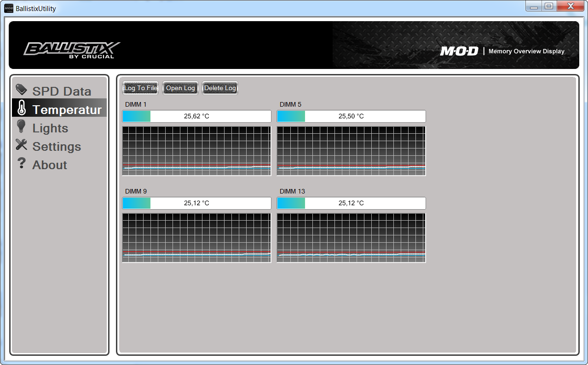Click the question mark About icon
The image size is (588, 365).
click(x=21, y=163)
